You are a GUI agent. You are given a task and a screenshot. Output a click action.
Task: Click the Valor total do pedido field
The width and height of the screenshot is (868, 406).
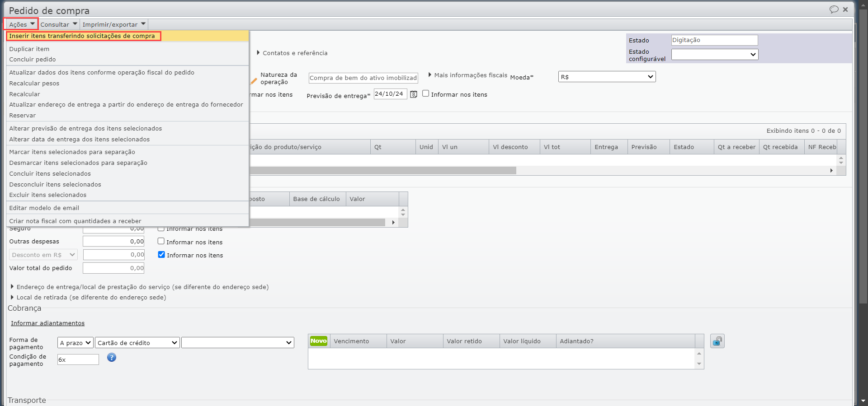(113, 268)
